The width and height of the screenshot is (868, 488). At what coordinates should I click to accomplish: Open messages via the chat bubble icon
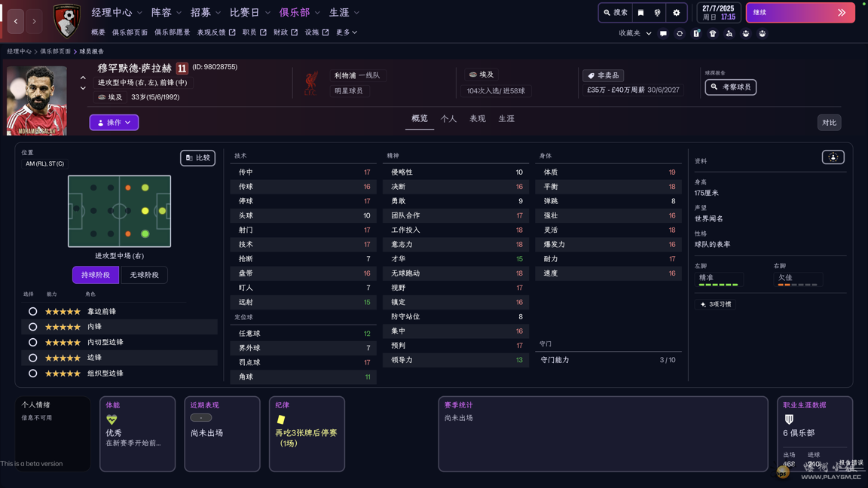click(663, 33)
